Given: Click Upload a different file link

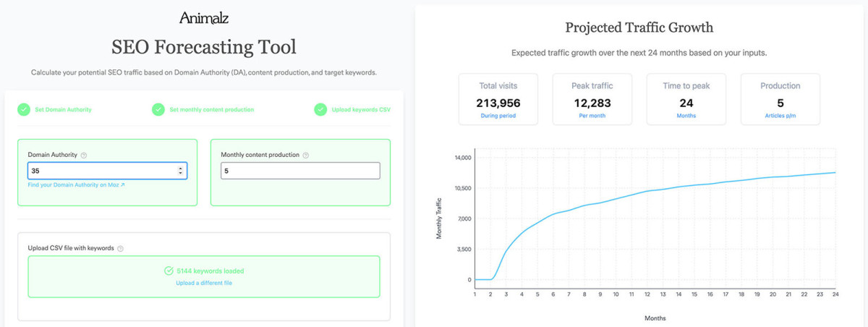Looking at the screenshot, I should [204, 283].
